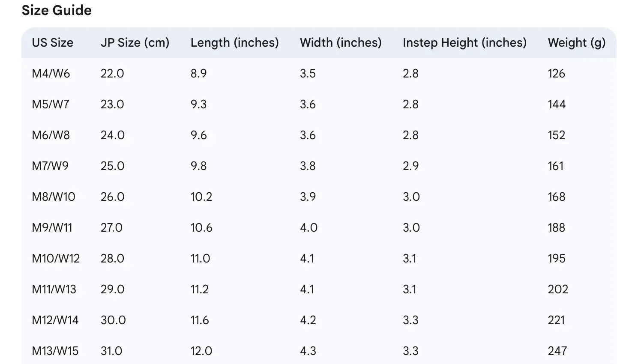Click weight value 126

point(556,74)
